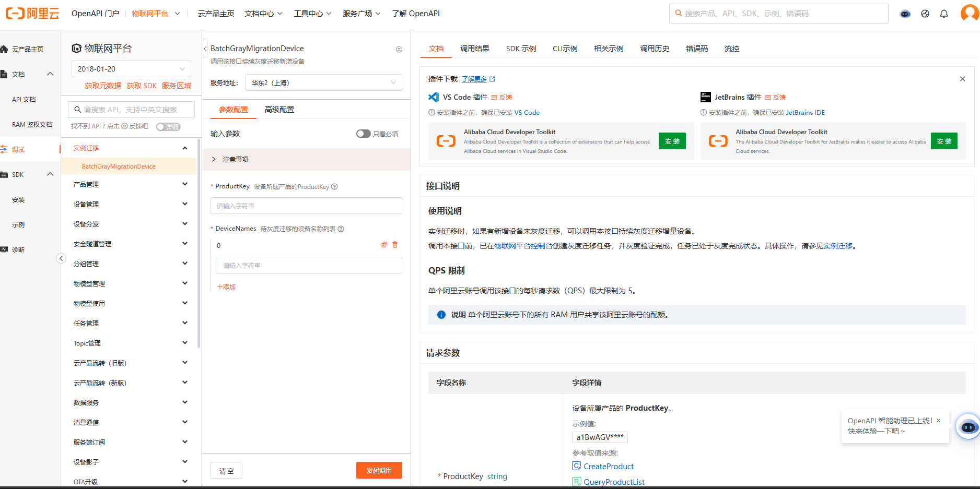Click the ProductKey input field
The image size is (980, 489).
coord(306,206)
